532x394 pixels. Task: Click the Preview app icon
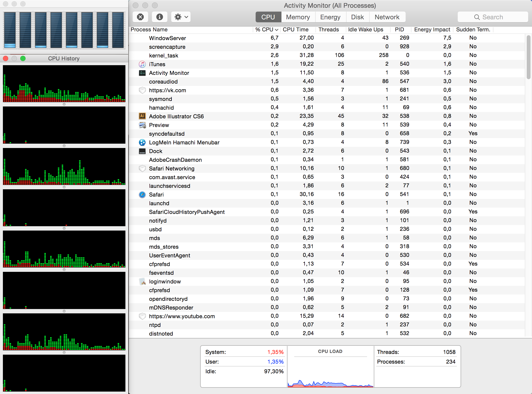coord(142,125)
